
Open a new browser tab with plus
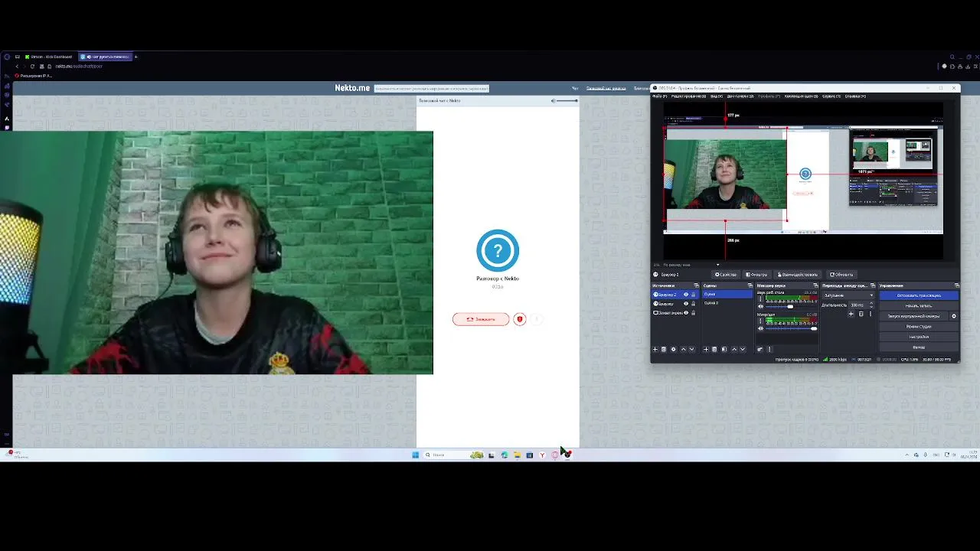click(136, 57)
